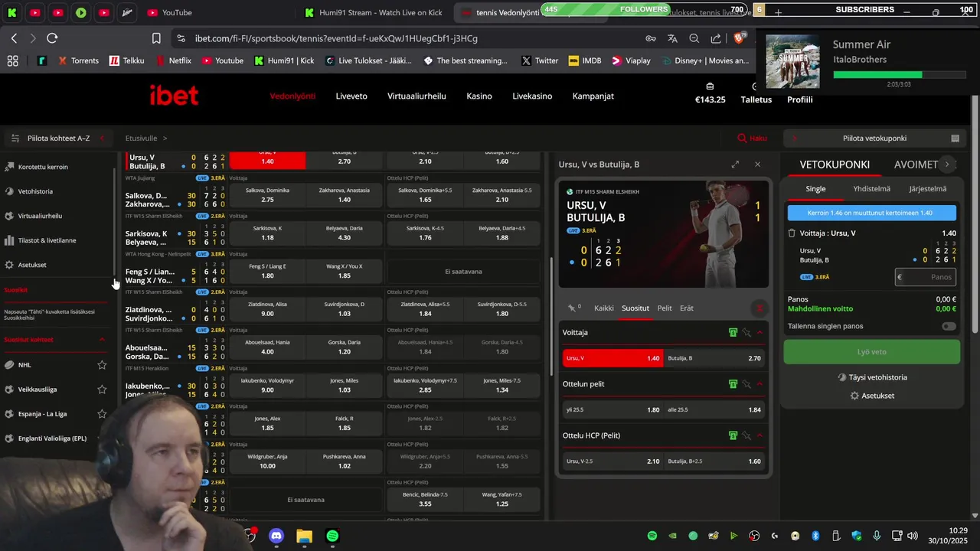
Task: Select Erät markets tab
Action: point(687,308)
